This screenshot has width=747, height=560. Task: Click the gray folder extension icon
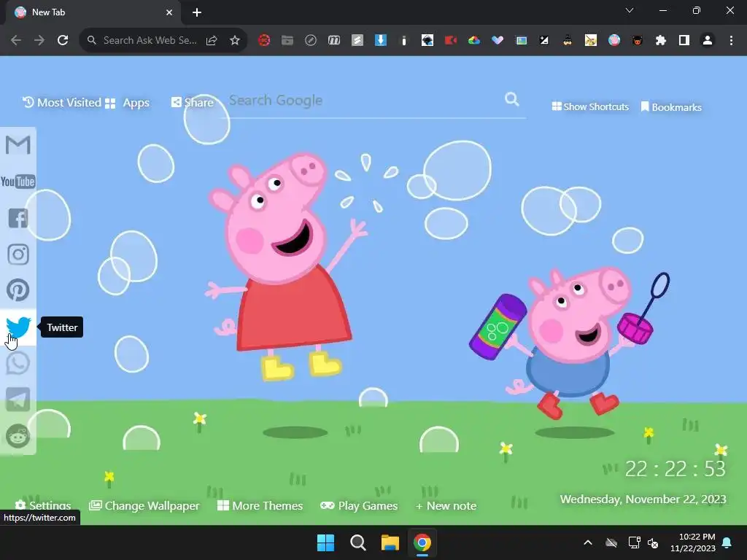click(287, 41)
